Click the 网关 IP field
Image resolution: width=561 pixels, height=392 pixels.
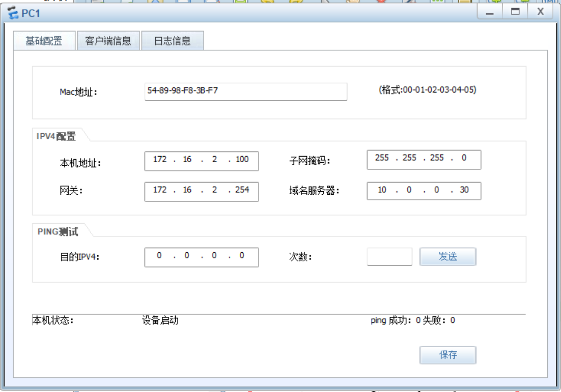coord(202,192)
